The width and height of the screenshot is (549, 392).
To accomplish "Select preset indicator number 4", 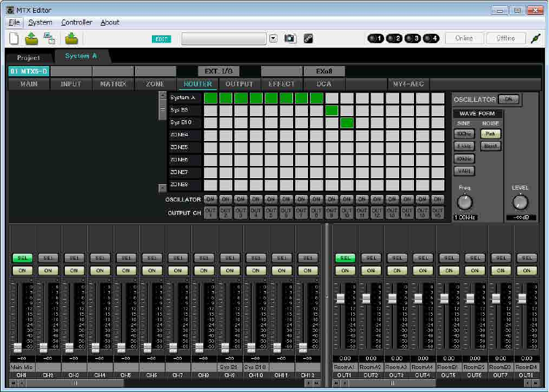I will coord(432,38).
